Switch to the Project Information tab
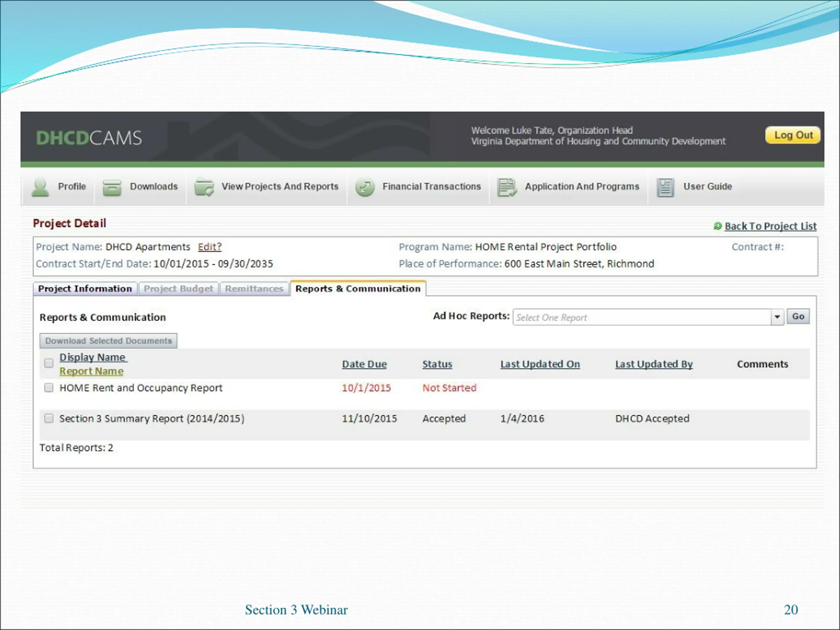Viewport: 840px width, 630px height. (85, 289)
